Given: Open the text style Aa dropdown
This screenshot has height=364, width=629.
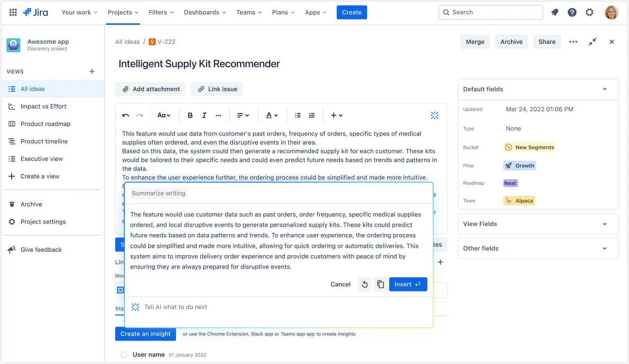Looking at the screenshot, I should (x=164, y=115).
